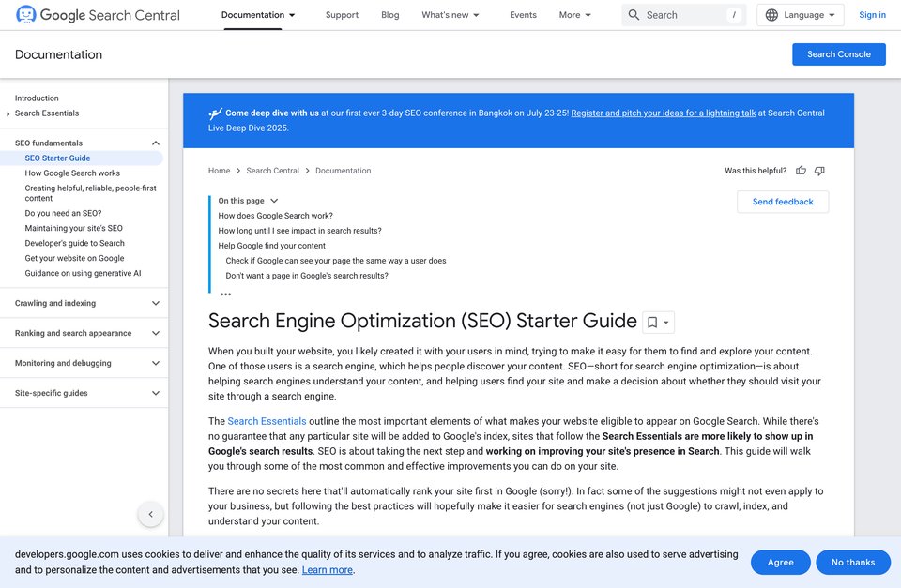Viewport: 901px width, 588px height.
Task: Jump to Check if Google can see your page
Action: (x=336, y=260)
